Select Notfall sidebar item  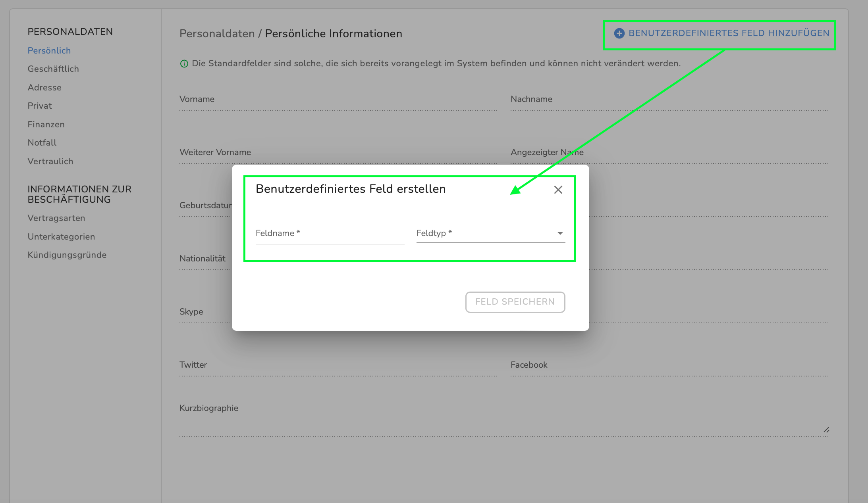42,143
